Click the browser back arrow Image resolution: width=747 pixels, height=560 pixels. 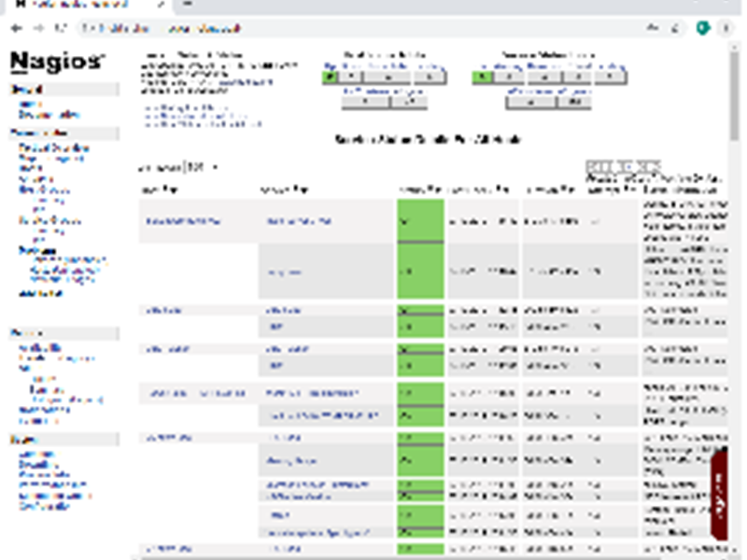click(15, 28)
